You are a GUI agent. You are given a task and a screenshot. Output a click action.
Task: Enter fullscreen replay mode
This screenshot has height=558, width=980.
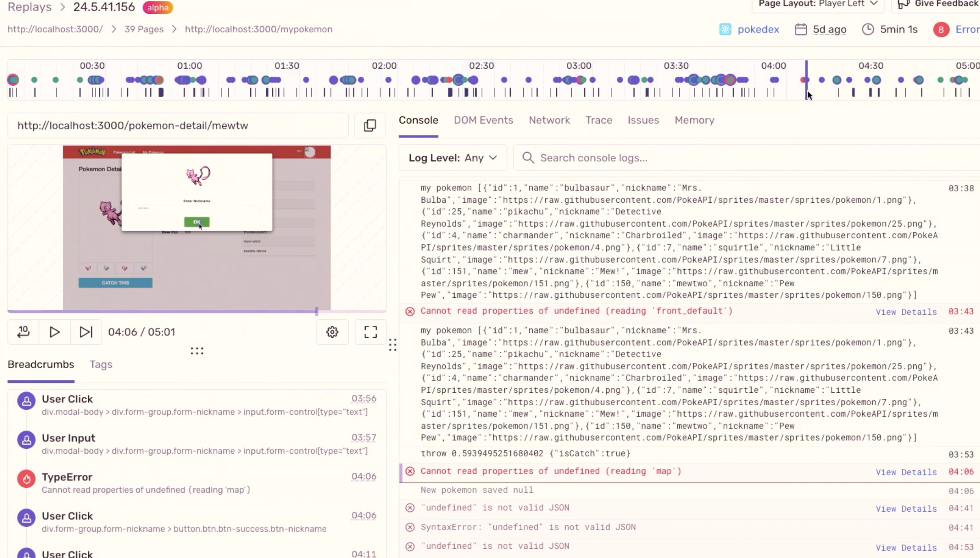[370, 332]
